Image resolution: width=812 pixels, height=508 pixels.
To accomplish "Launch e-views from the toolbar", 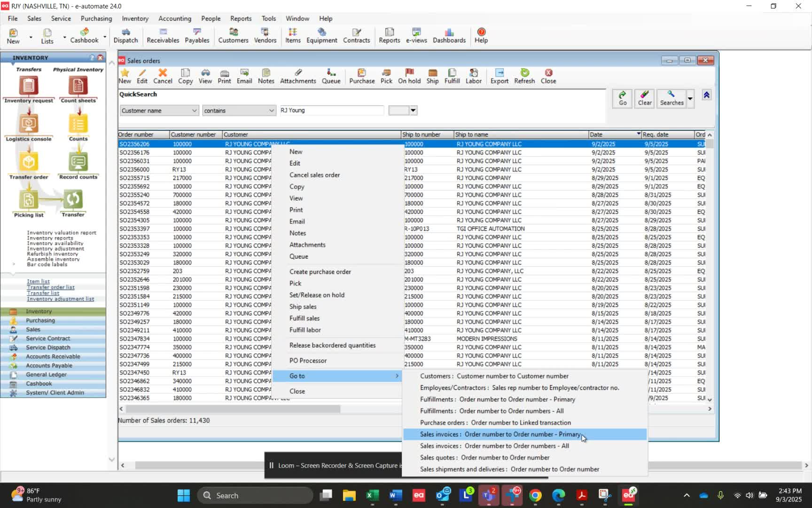I will point(416,36).
